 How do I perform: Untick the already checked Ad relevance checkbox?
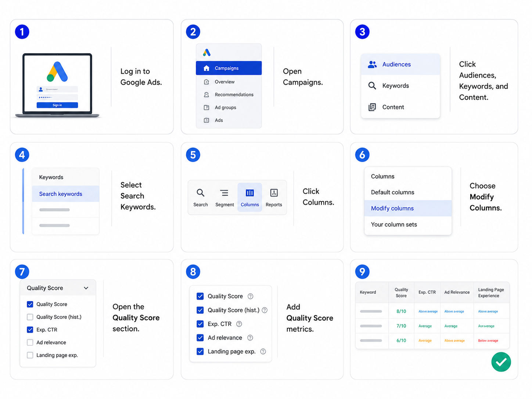200,338
